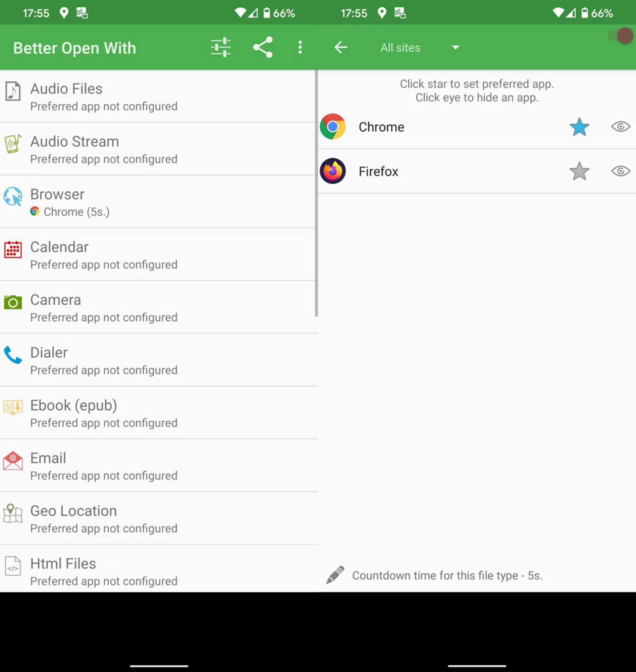Tap the Countdown time for this file type text
The height and width of the screenshot is (672, 636).
pyautogui.click(x=447, y=575)
